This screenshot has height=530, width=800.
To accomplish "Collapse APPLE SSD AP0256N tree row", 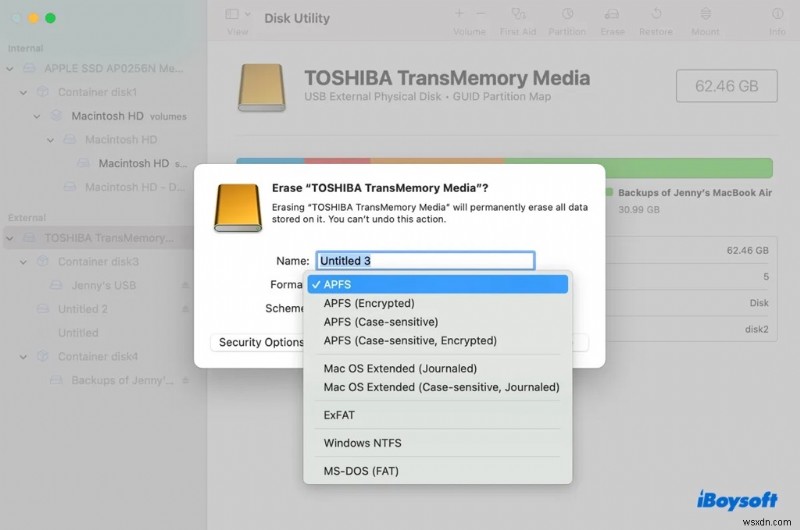I will pyautogui.click(x=10, y=68).
